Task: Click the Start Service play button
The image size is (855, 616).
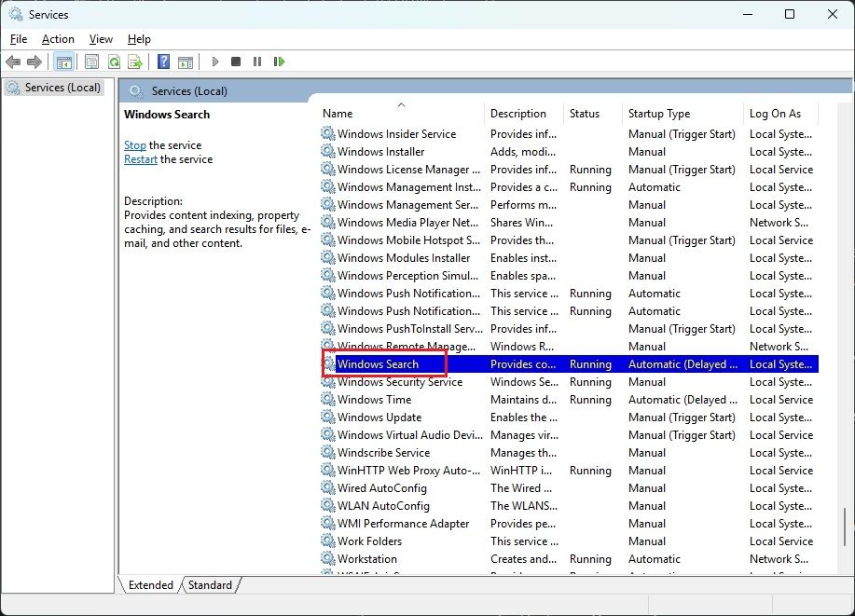Action: (x=214, y=62)
